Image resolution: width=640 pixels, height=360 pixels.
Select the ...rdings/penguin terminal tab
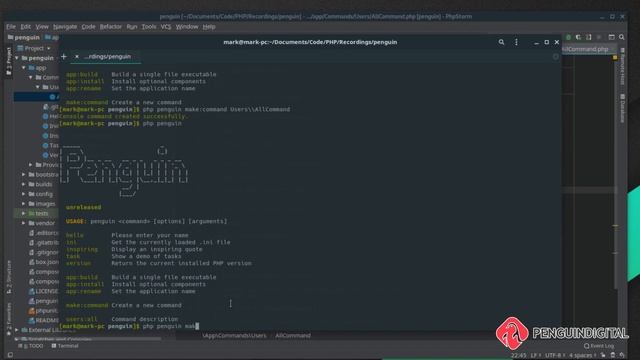tap(107, 56)
